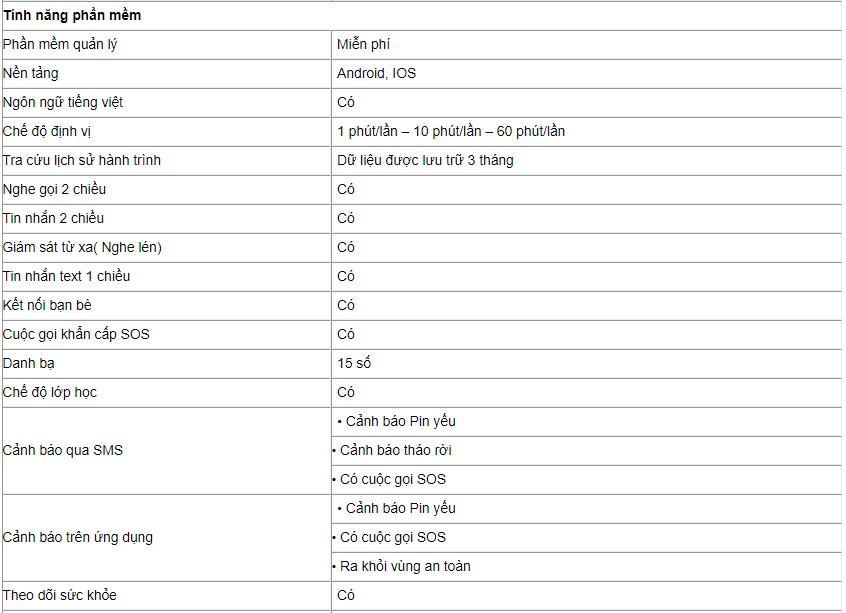Select the "Giám sát từ xa( Nghe lén)" cell
The width and height of the screenshot is (846, 613).
[x=82, y=247]
